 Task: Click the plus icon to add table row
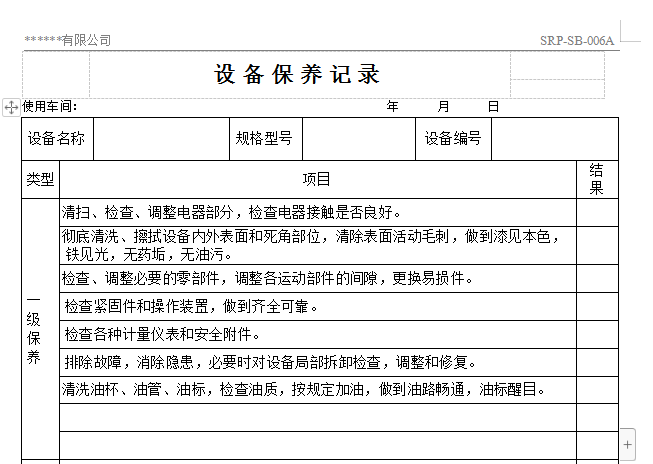[627, 441]
